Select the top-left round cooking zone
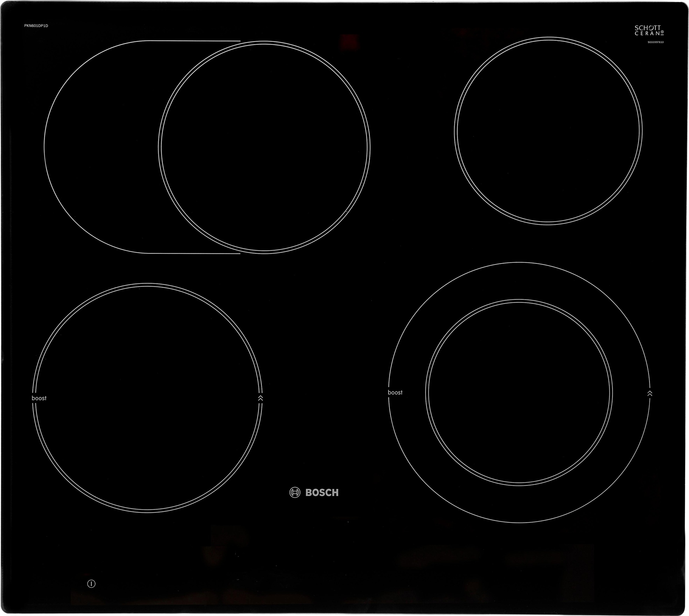Screen dimensions: 689x616 pos(264,148)
